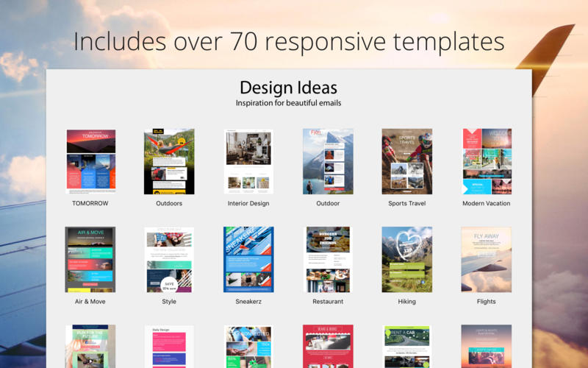Open the Sports Travel template thumbnail
This screenshot has width=588, height=368.
click(407, 161)
